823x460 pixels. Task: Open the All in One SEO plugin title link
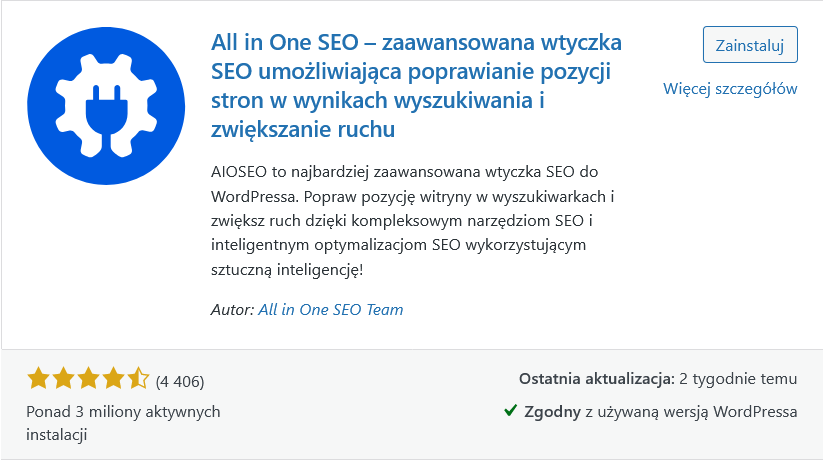pyautogui.click(x=416, y=86)
